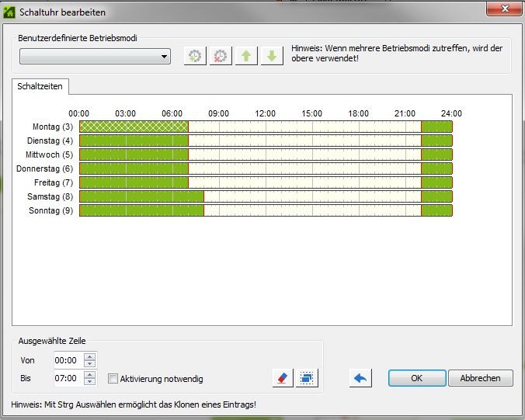Select the Schaltzeiten tab
Image resolution: width=525 pixels, height=420 pixels.
(x=40, y=86)
